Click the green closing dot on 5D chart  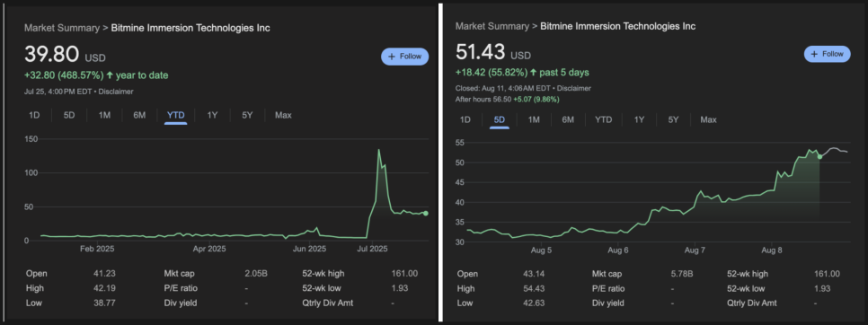click(x=819, y=156)
